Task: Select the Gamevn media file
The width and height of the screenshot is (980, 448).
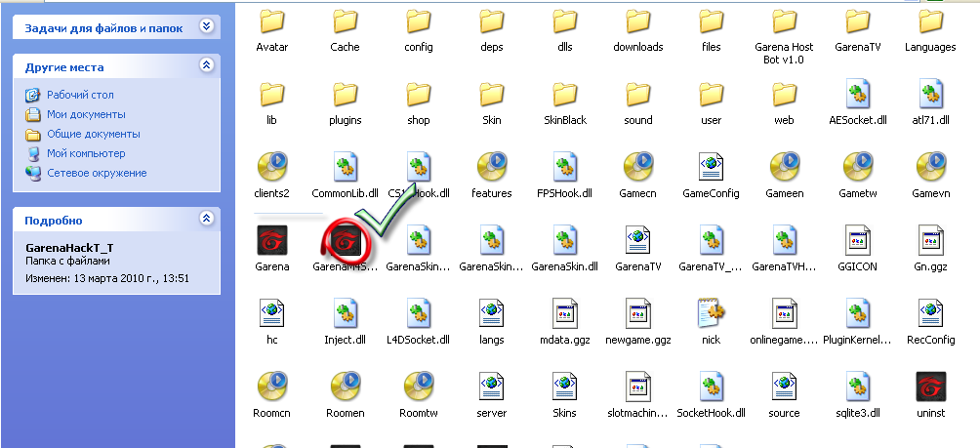Action: (930, 168)
